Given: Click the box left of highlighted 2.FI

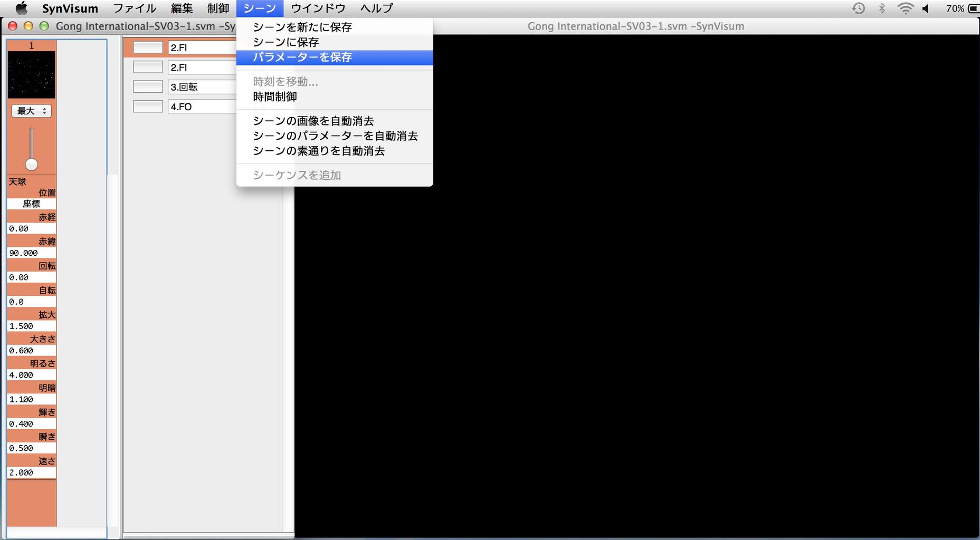Looking at the screenshot, I should pos(148,47).
